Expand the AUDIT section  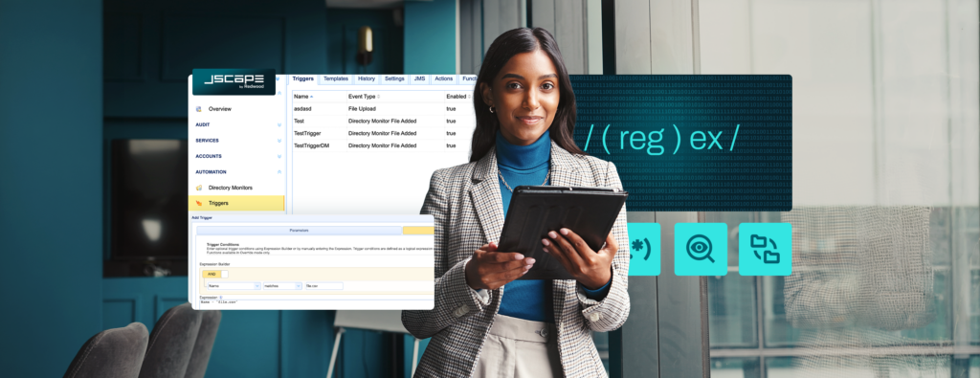(x=237, y=125)
